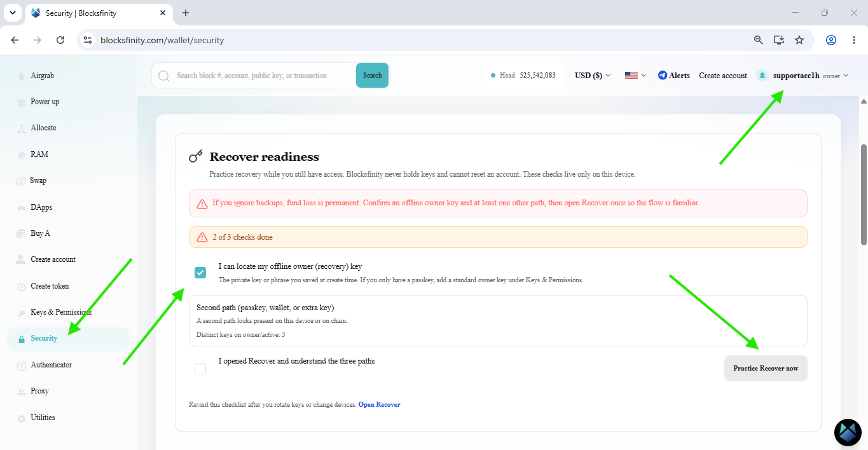Click the supportacc1h avatar icon
This screenshot has width=868, height=450.
pos(762,76)
